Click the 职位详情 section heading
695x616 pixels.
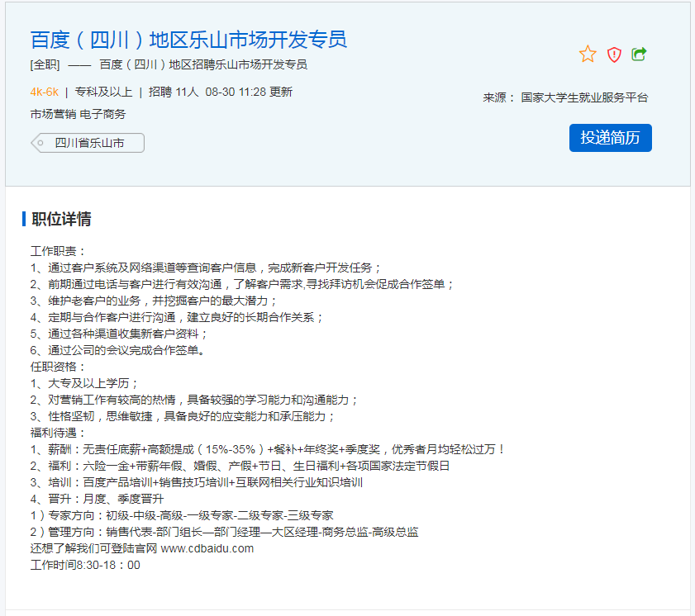61,219
